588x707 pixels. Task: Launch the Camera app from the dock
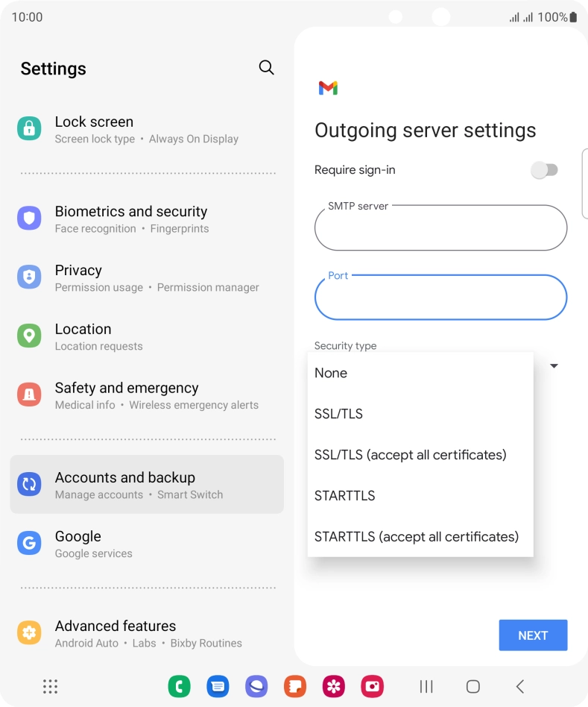click(372, 686)
